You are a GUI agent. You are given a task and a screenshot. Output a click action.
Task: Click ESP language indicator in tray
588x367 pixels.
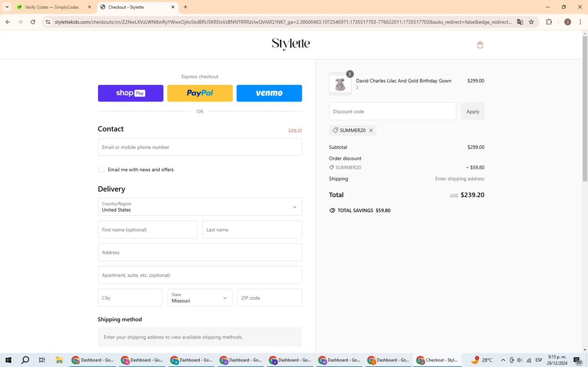pyautogui.click(x=539, y=360)
